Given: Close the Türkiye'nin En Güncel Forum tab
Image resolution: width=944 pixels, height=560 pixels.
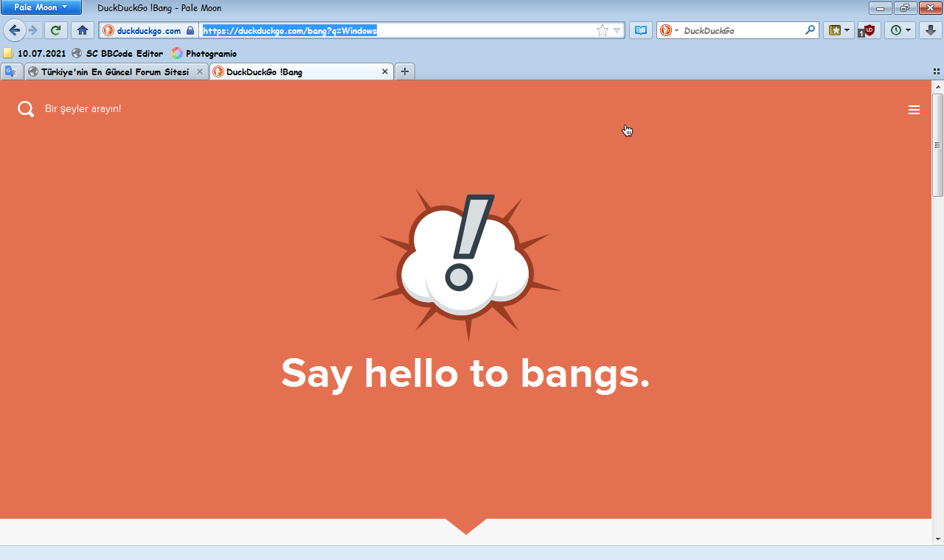Looking at the screenshot, I should (199, 71).
